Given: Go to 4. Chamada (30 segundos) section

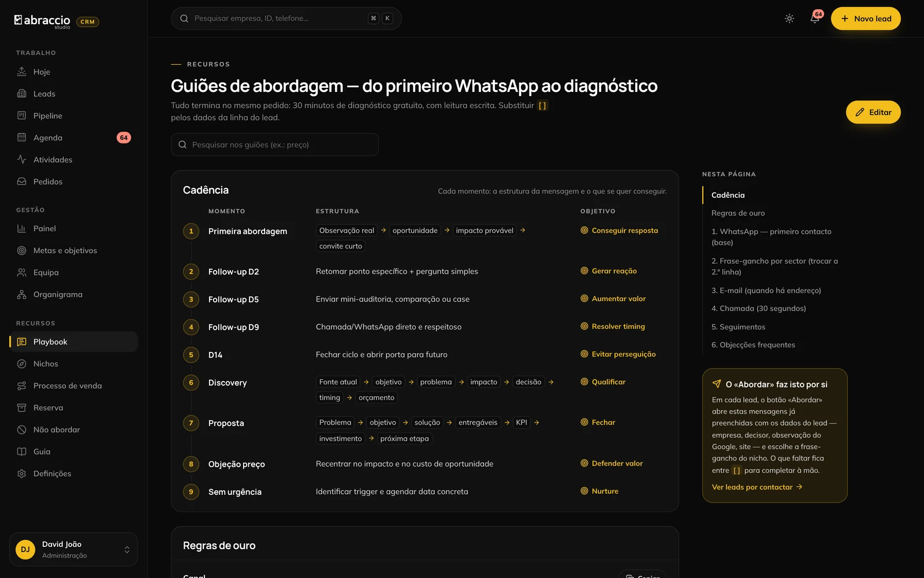Looking at the screenshot, I should click(x=759, y=309).
